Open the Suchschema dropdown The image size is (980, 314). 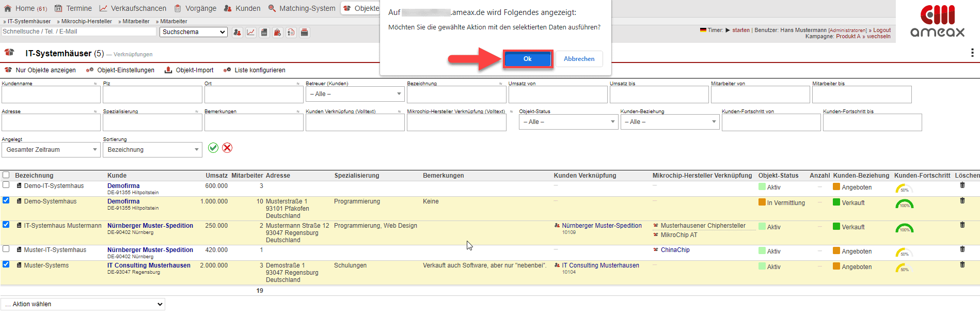(194, 32)
